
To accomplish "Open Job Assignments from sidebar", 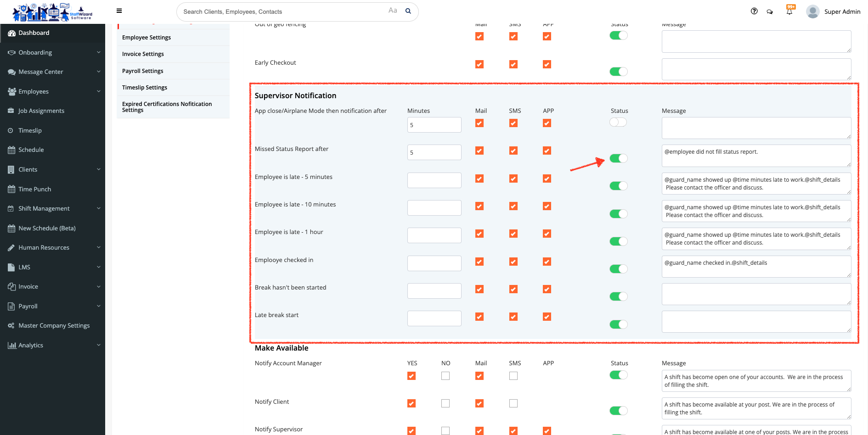I will click(41, 111).
